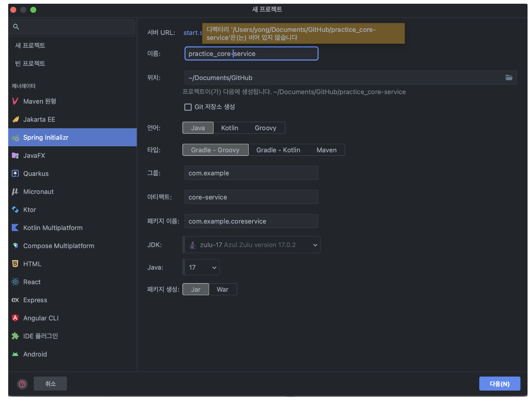Click the Maven archetype generator icon
Viewport: 532px width, 403px height.
[15, 101]
